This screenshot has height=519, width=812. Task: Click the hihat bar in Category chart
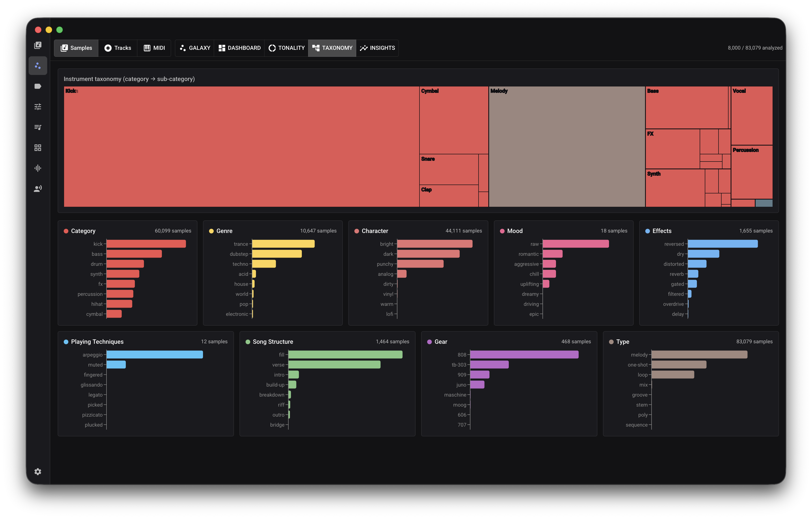pyautogui.click(x=119, y=304)
